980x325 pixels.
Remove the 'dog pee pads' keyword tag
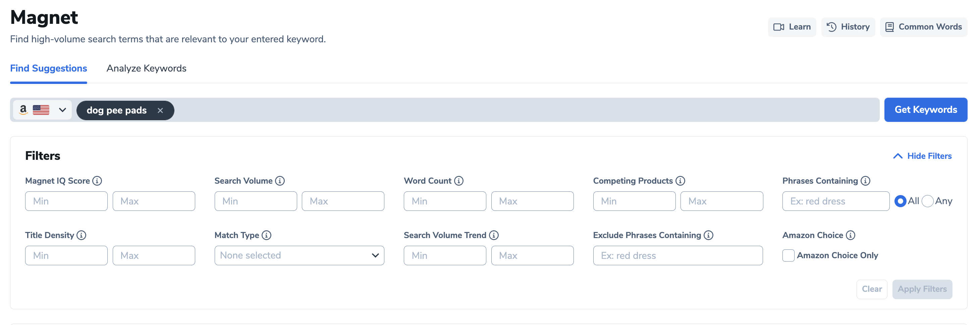pyautogui.click(x=160, y=110)
